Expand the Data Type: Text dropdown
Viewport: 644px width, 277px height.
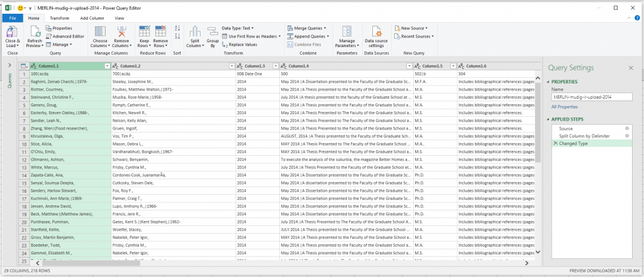click(x=238, y=28)
